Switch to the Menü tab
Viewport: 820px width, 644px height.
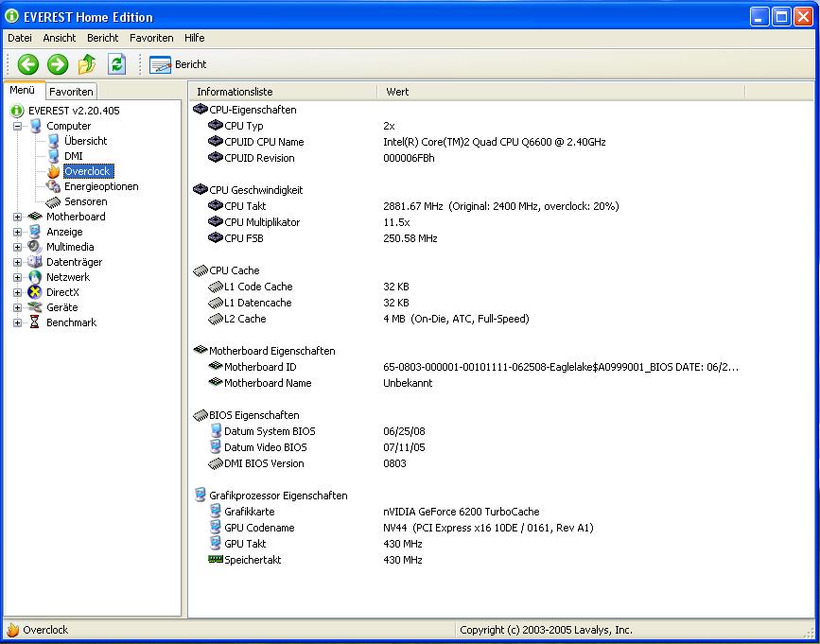[23, 90]
